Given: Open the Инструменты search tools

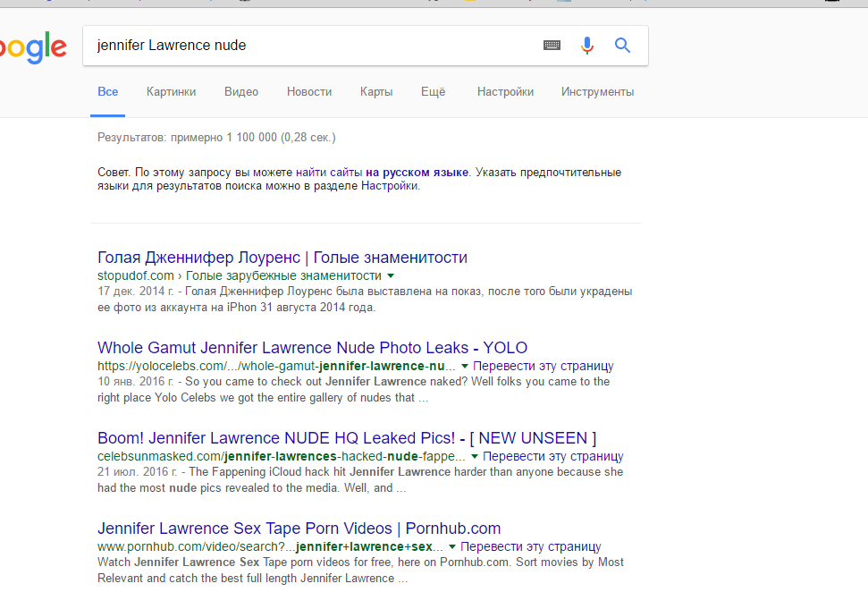Looking at the screenshot, I should click(597, 91).
